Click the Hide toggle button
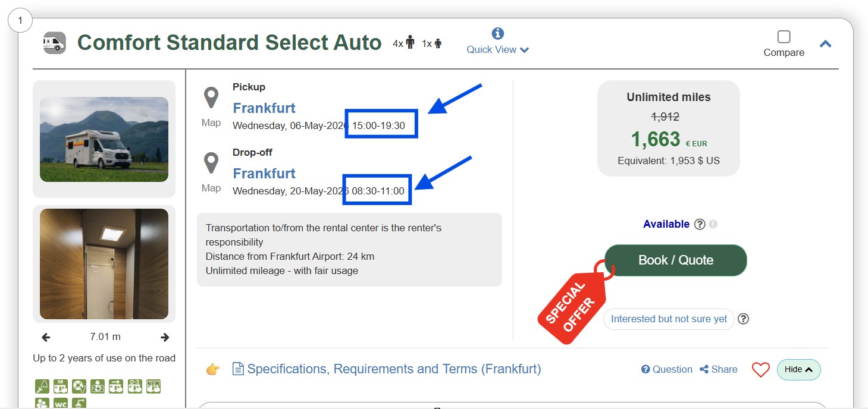The image size is (868, 409). tap(798, 369)
